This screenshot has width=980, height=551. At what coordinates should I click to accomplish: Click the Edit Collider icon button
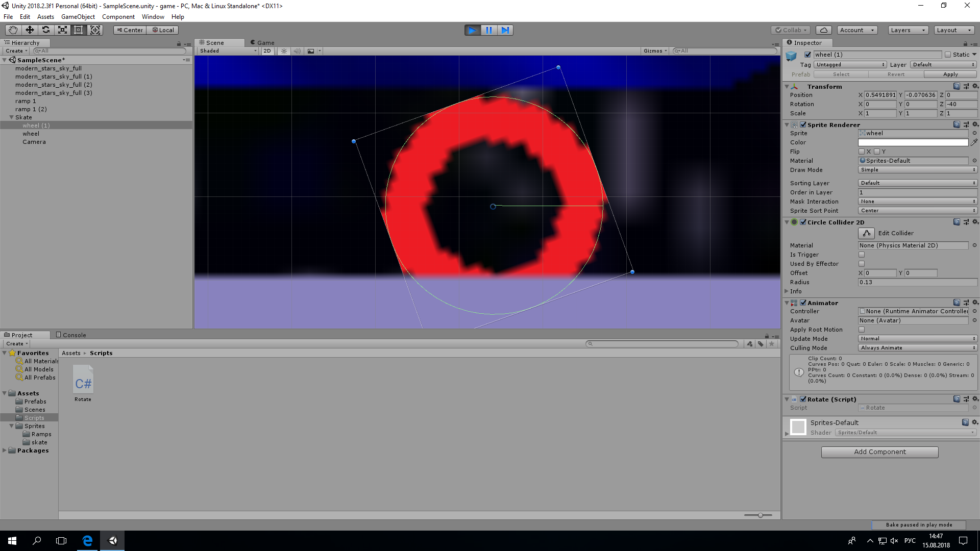866,233
